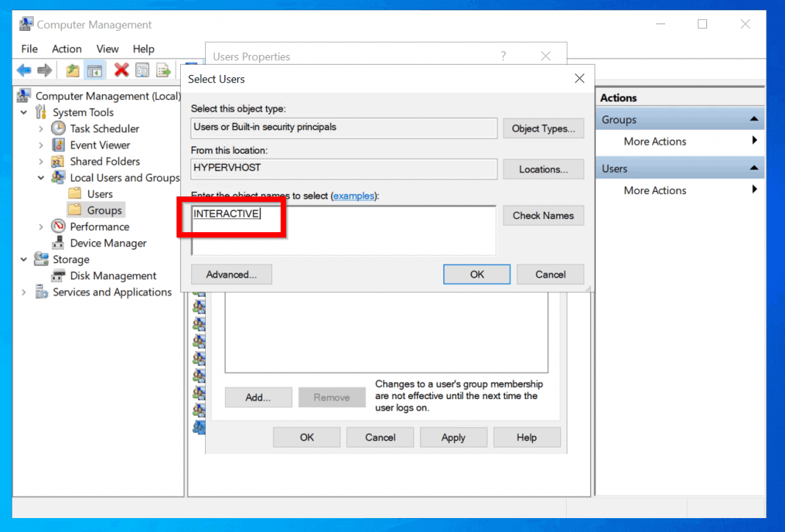Image resolution: width=785 pixels, height=532 pixels.
Task: Click Check Names in Select Users
Action: 543,215
